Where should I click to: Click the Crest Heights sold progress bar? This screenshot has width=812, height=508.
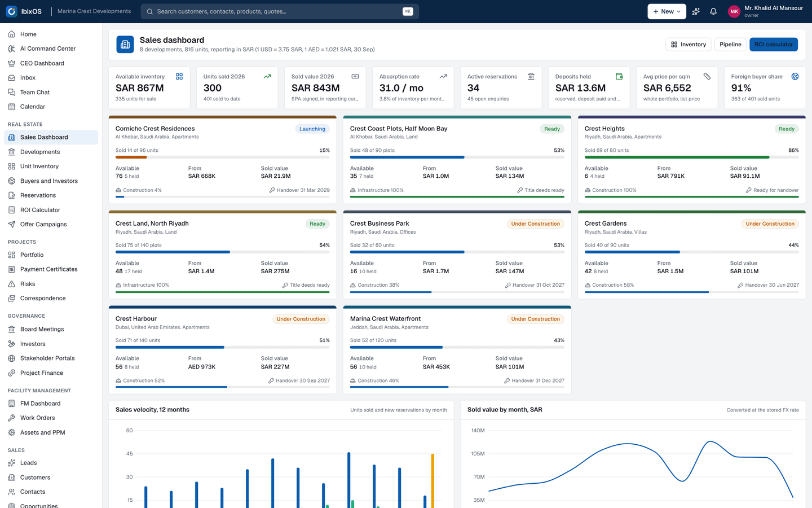tap(692, 157)
